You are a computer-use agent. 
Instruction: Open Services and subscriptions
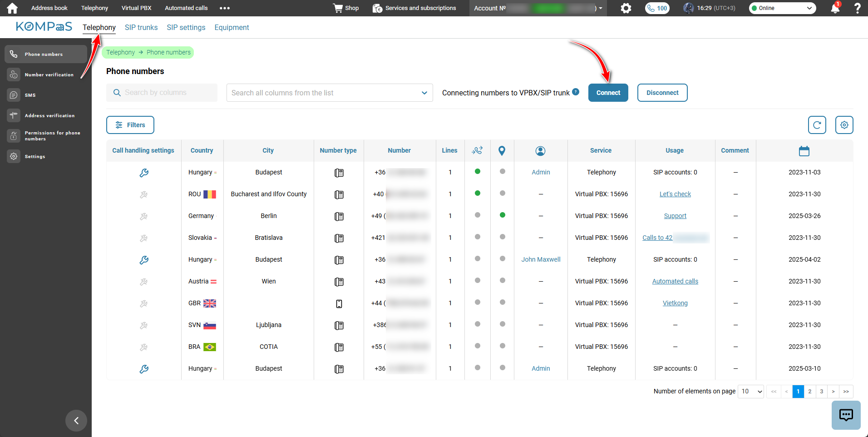click(x=414, y=8)
